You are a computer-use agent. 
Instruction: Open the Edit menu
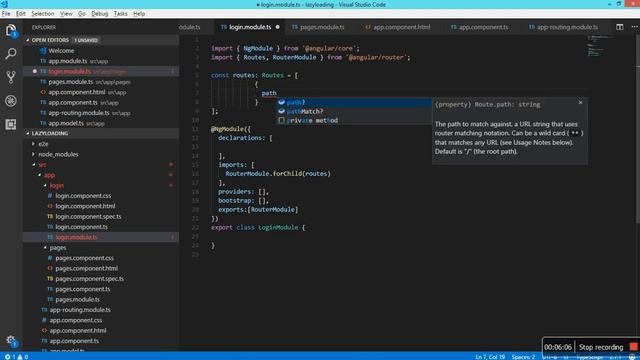[20, 13]
